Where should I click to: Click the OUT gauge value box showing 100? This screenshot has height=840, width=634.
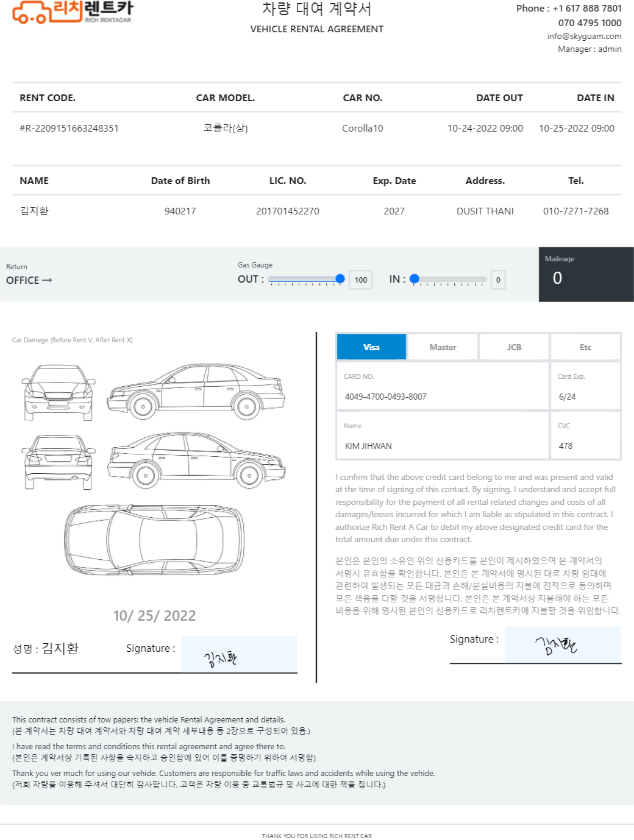tap(361, 280)
